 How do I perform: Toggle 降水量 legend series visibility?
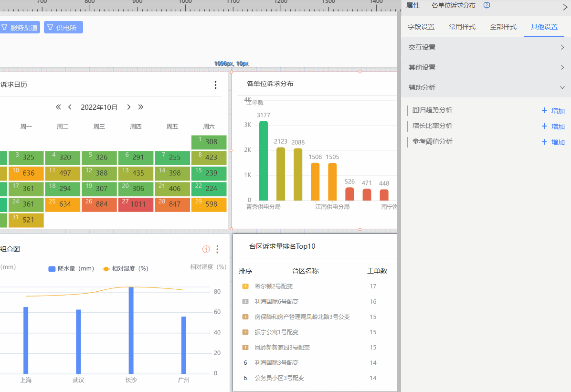pos(71,269)
